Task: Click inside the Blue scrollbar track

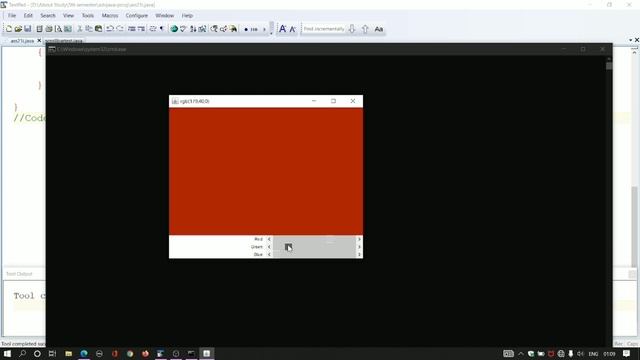Action: (x=314, y=255)
